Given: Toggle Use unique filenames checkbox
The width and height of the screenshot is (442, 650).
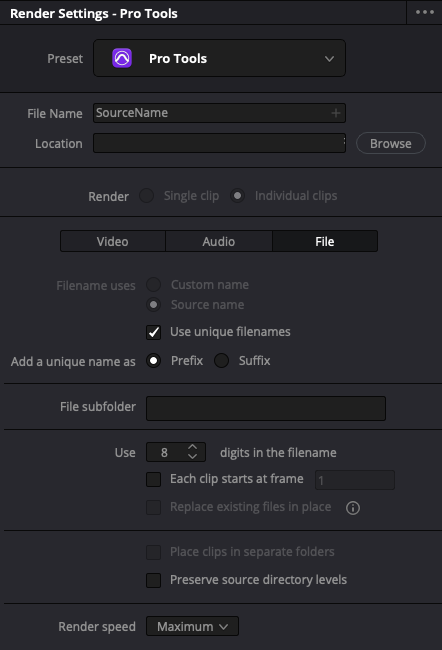Looking at the screenshot, I should (153, 332).
